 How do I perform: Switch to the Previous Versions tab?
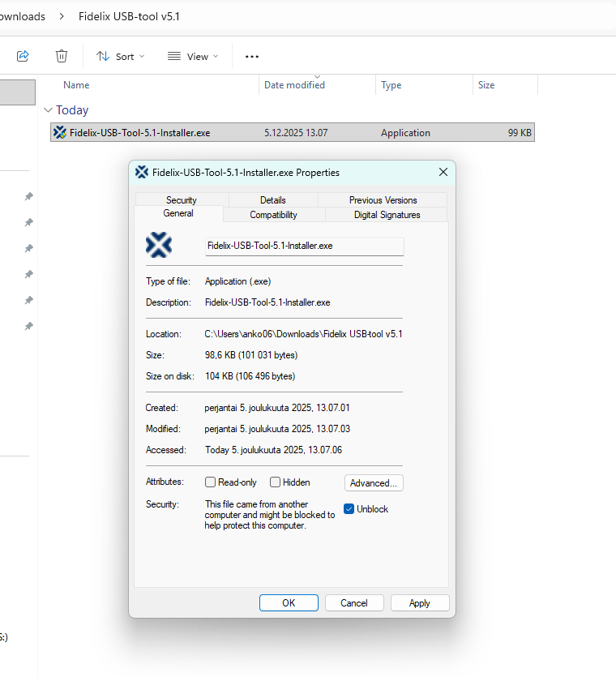tap(383, 200)
